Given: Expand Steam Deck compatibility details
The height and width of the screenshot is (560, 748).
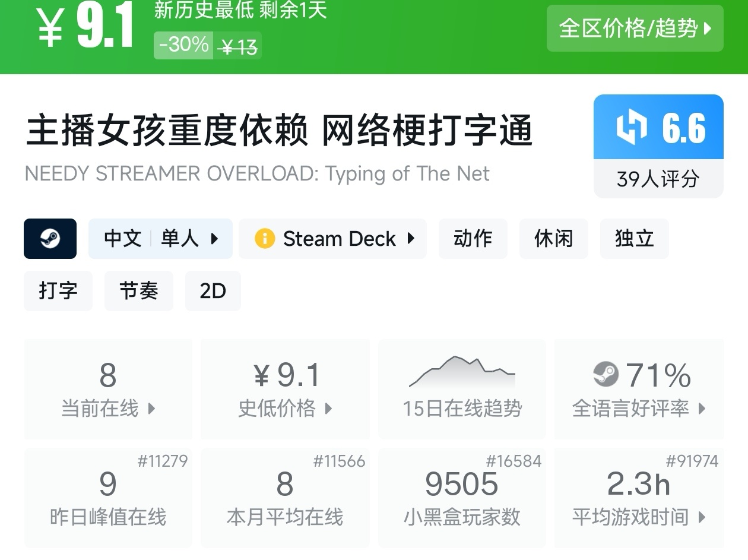Looking at the screenshot, I should pyautogui.click(x=411, y=239).
